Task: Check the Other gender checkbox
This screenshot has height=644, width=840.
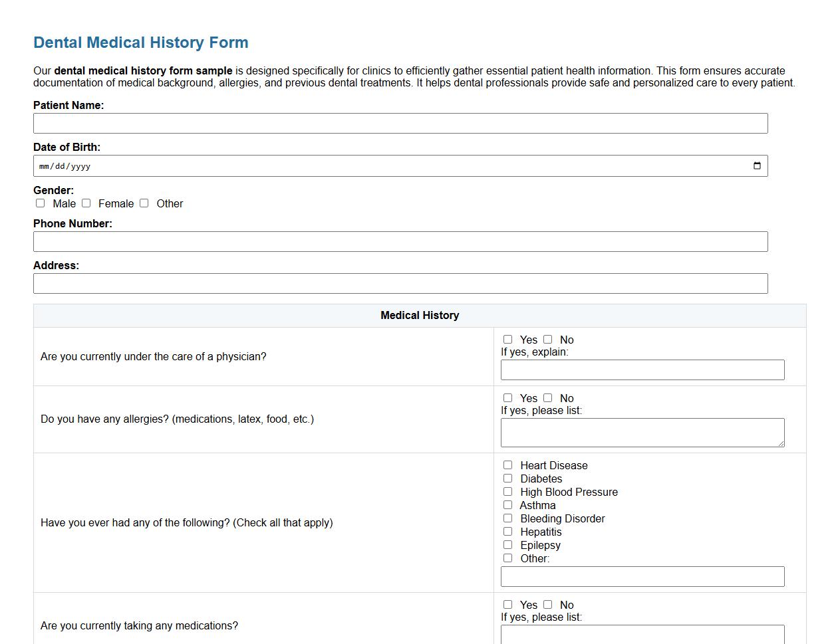Action: click(144, 203)
